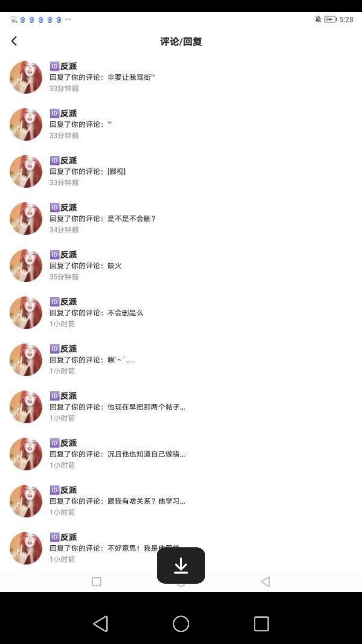Open the reply 不好意思!我是 at list bottom
The width and height of the screenshot is (362, 644).
point(181,548)
